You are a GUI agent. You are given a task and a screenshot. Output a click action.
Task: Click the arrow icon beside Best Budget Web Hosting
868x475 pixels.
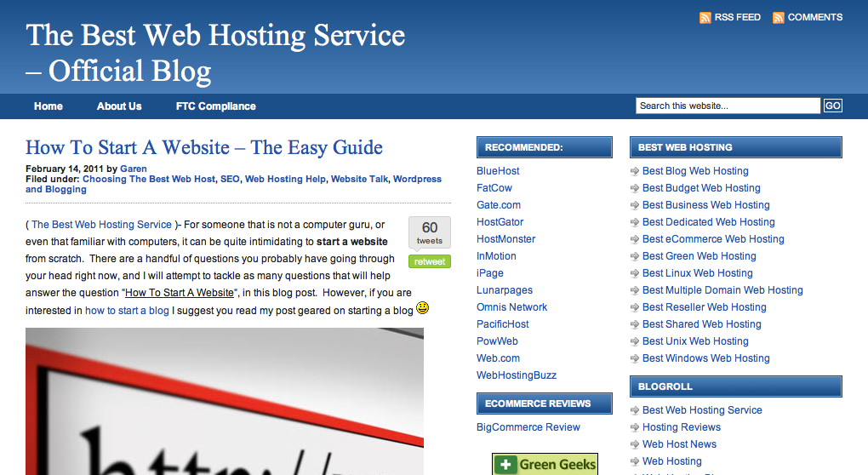[635, 189]
